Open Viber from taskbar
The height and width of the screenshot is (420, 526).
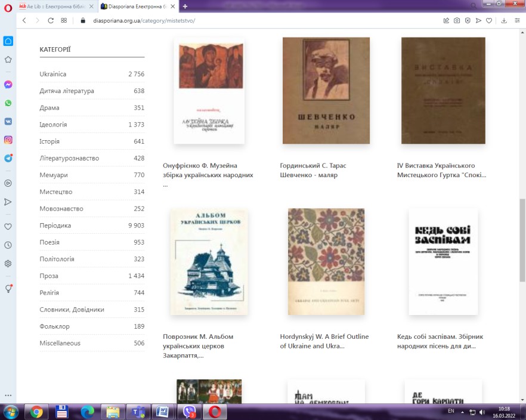189,412
